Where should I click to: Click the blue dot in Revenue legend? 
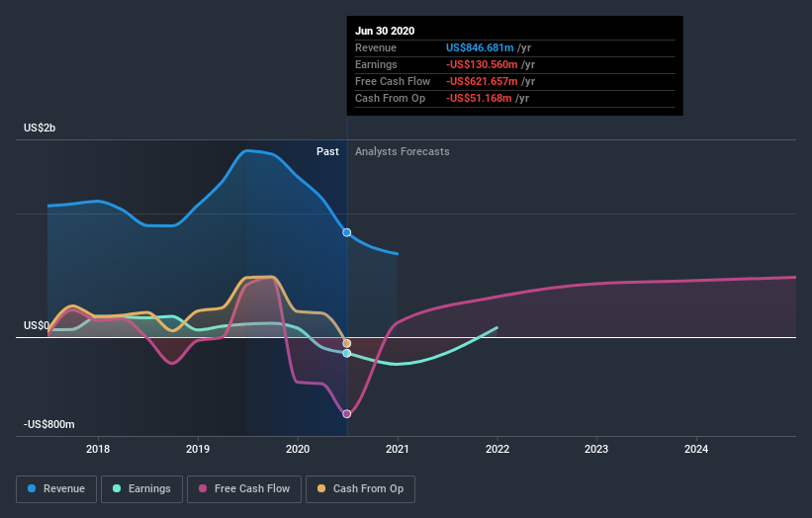pyautogui.click(x=32, y=488)
